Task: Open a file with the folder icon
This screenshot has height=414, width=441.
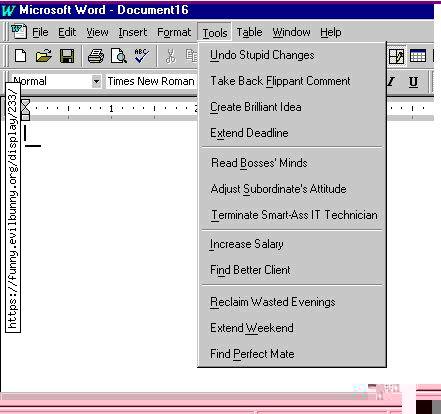Action: click(x=44, y=56)
